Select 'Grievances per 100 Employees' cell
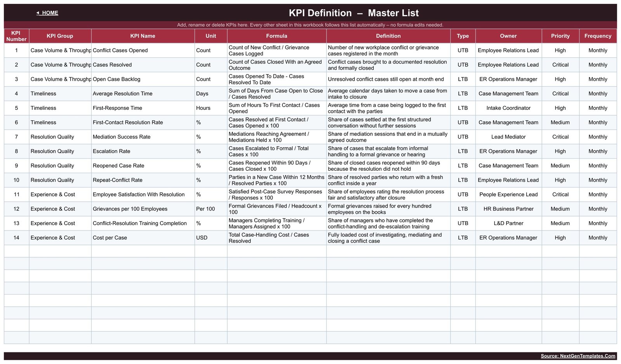Screen dimensions: 621x364 (x=143, y=209)
